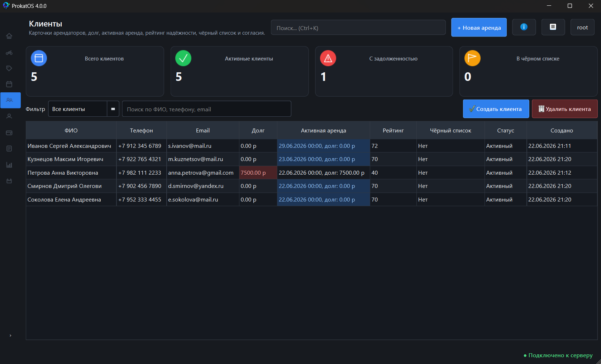Open the notes list icon button
Viewport: 601px width, 364px height.
[x=553, y=27]
